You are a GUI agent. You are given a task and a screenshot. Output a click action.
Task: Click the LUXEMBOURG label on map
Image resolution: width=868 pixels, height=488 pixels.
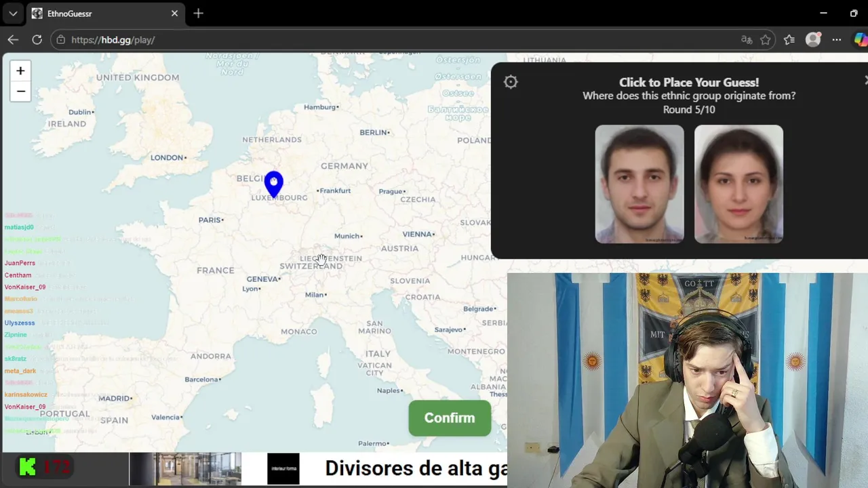(279, 197)
